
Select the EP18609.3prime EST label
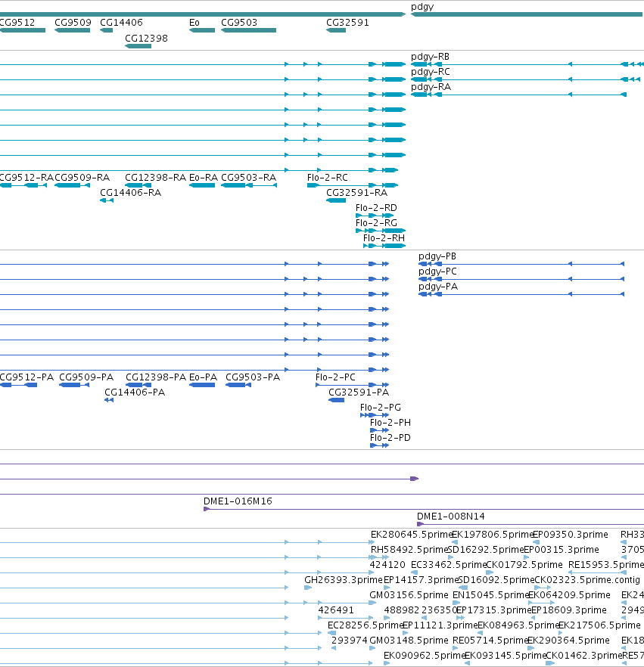(569, 610)
